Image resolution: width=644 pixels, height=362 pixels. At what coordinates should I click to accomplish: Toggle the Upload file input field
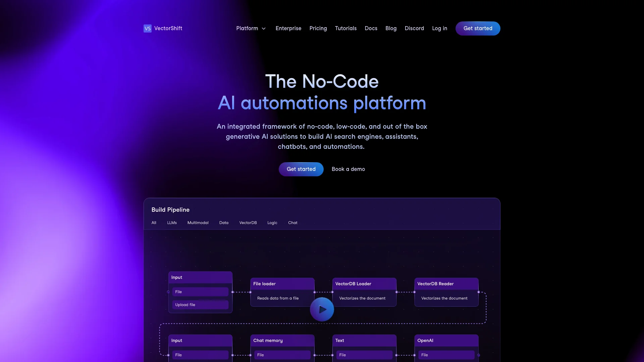[x=200, y=305]
